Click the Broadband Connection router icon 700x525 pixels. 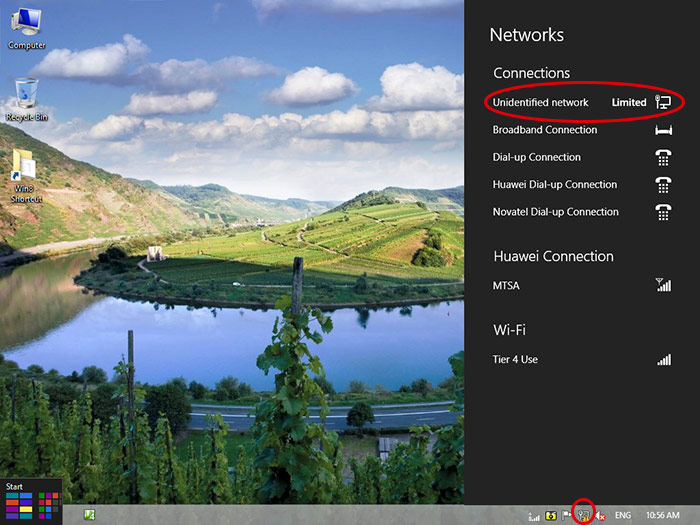(663, 130)
